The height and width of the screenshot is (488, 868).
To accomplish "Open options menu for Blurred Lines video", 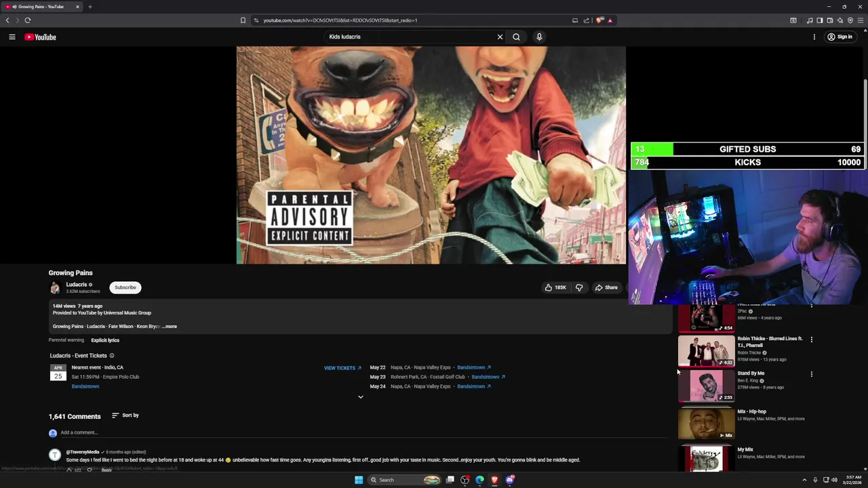I will coord(812,340).
